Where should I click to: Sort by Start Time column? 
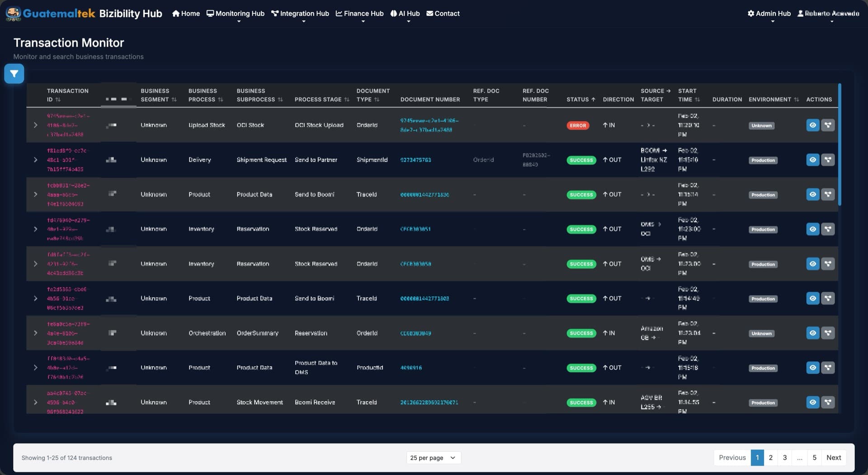pos(698,100)
